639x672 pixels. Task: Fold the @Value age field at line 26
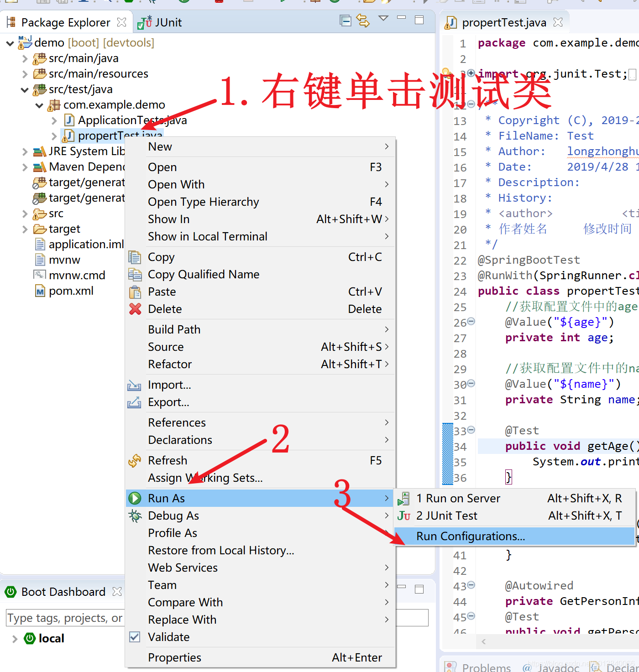tap(471, 322)
